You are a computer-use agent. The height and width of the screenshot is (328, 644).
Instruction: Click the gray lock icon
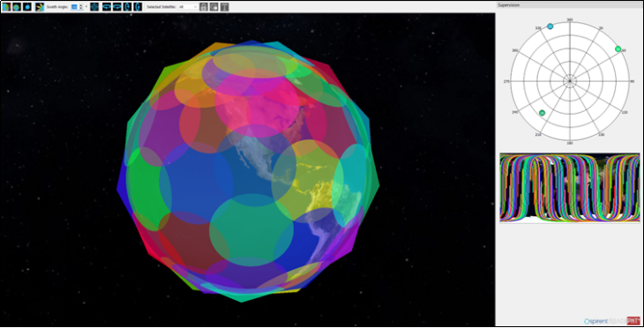203,7
